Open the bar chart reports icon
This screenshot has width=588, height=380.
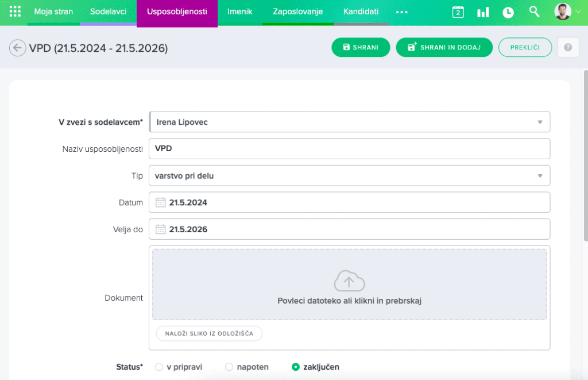(483, 12)
